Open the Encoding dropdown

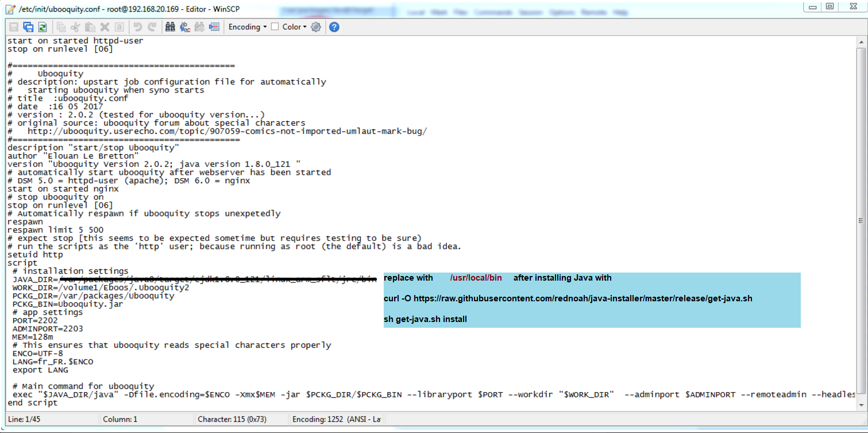pos(247,27)
